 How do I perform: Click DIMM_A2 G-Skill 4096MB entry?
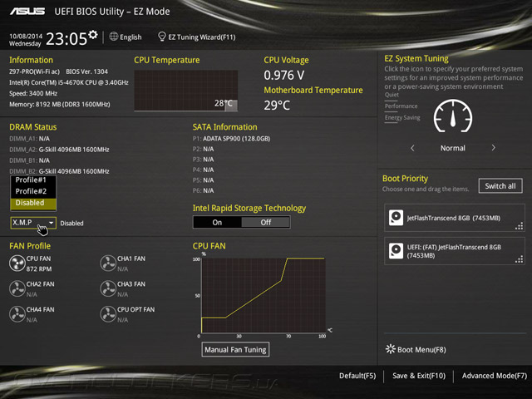point(59,150)
